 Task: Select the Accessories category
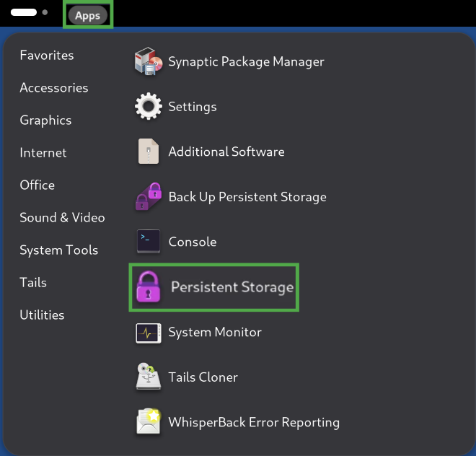click(54, 88)
